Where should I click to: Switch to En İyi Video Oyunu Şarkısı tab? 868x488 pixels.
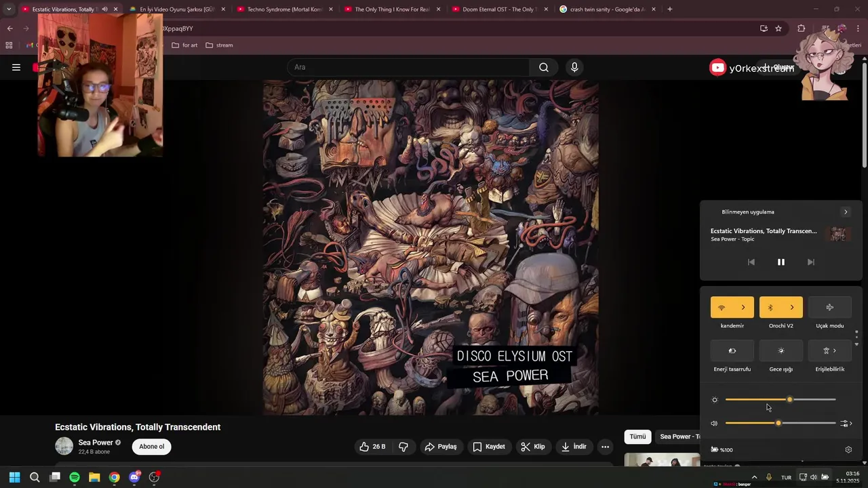click(x=178, y=9)
